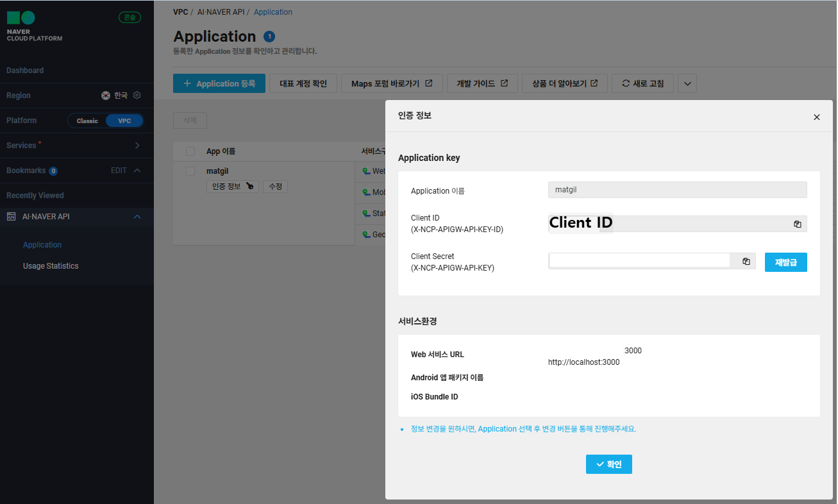Viewport: 838px width, 504px height.
Task: Click 상품 더 알아보기 button
Action: tap(565, 83)
